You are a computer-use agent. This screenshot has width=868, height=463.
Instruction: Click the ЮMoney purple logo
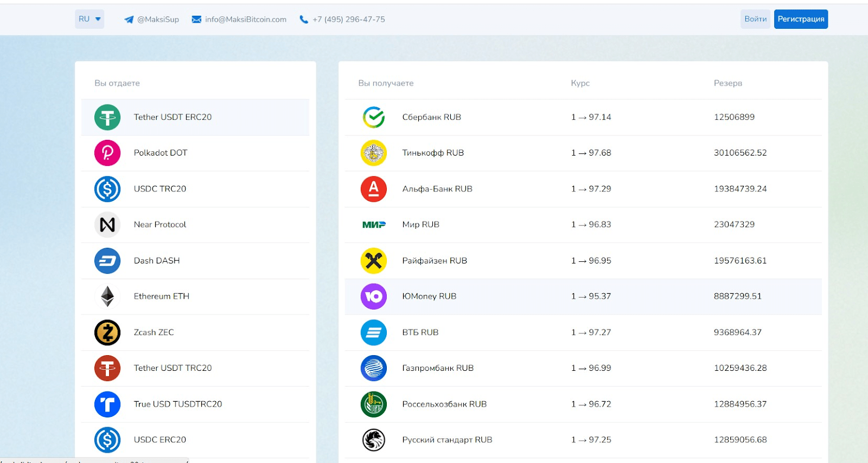[x=374, y=297]
